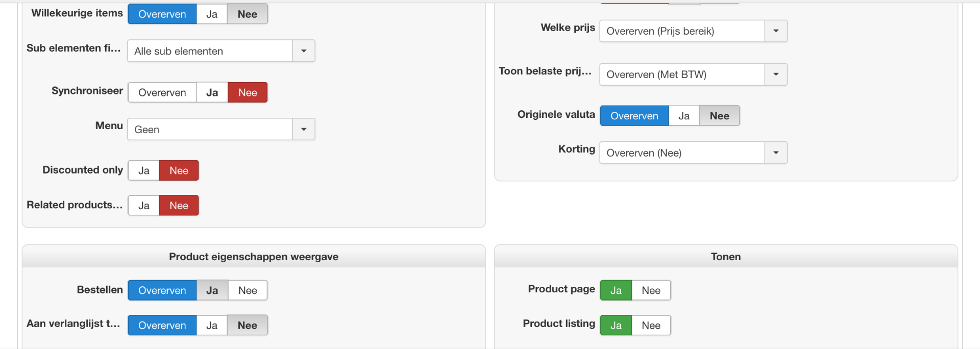980x349 pixels.
Task: Set Originele valuta to Ja
Action: [x=684, y=116]
